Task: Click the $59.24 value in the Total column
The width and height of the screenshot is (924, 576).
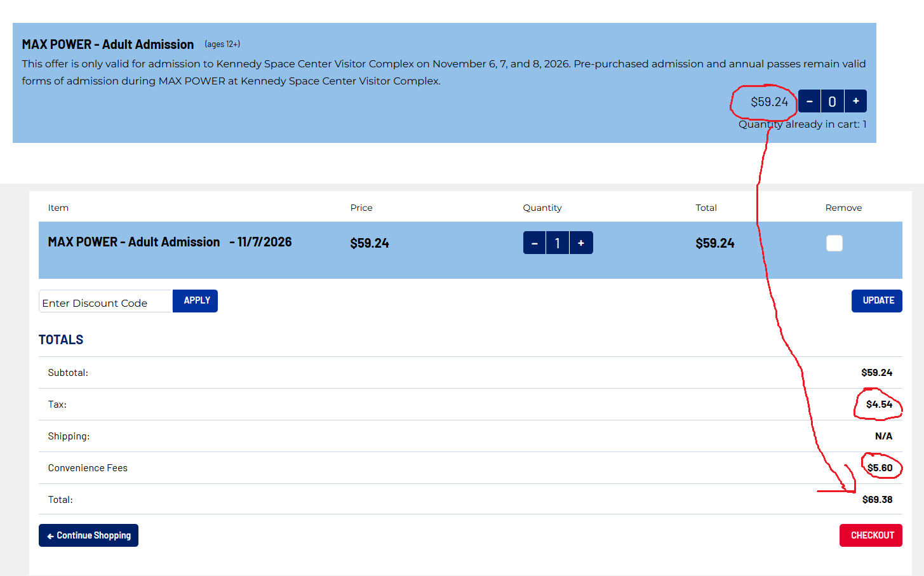Action: coord(715,243)
